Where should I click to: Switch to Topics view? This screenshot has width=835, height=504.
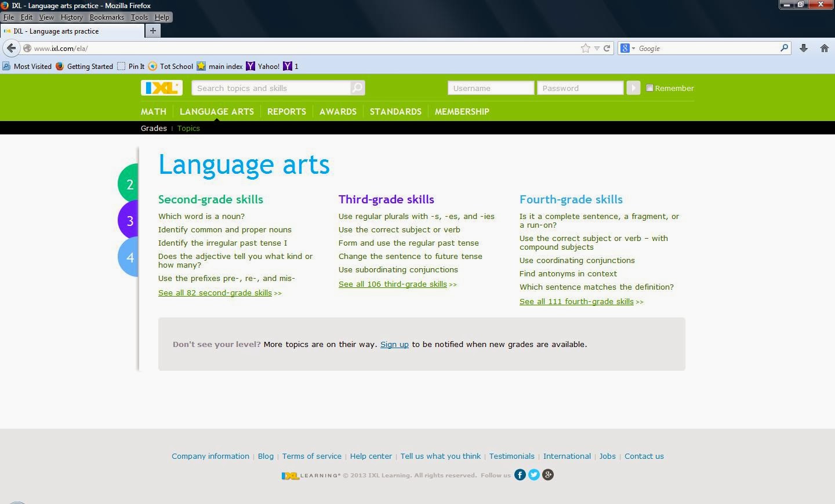tap(188, 128)
